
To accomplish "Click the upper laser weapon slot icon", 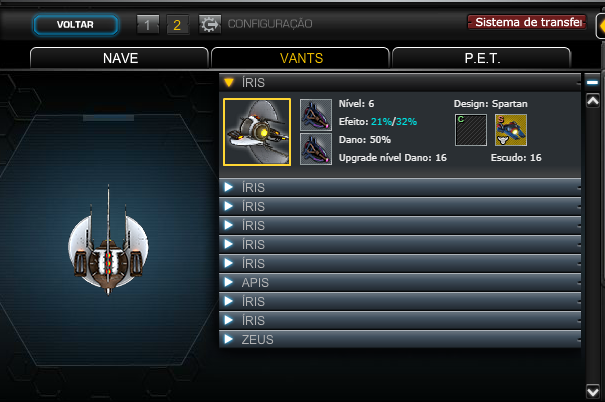I will click(316, 115).
